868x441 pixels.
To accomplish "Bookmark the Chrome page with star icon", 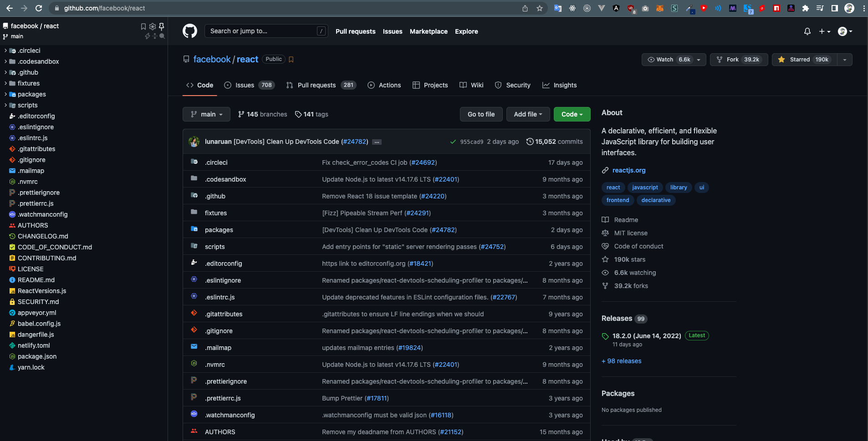I will click(x=540, y=8).
